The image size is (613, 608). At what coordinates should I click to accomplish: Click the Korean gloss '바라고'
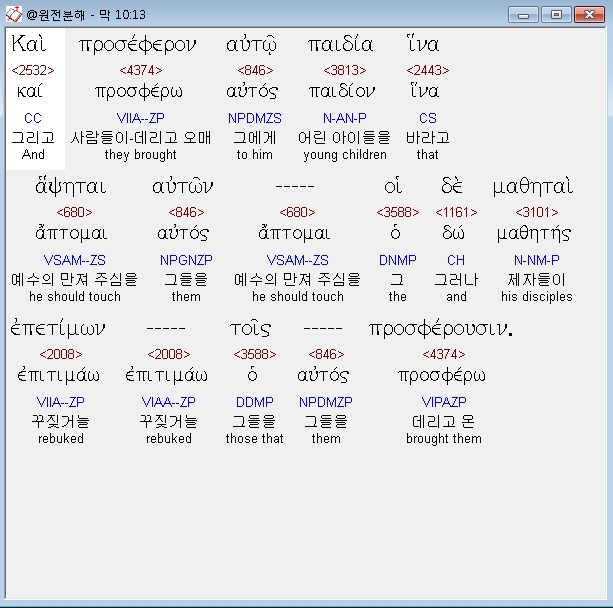pyautogui.click(x=428, y=138)
